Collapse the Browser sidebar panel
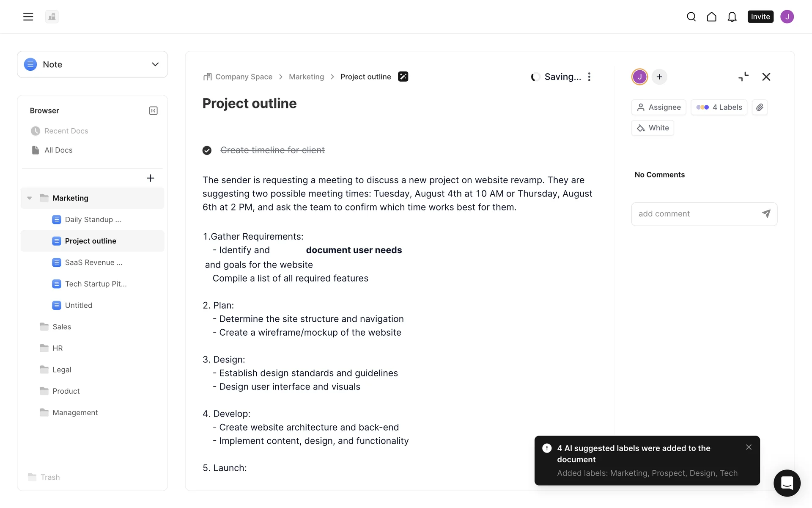Image resolution: width=812 pixels, height=508 pixels. click(153, 110)
